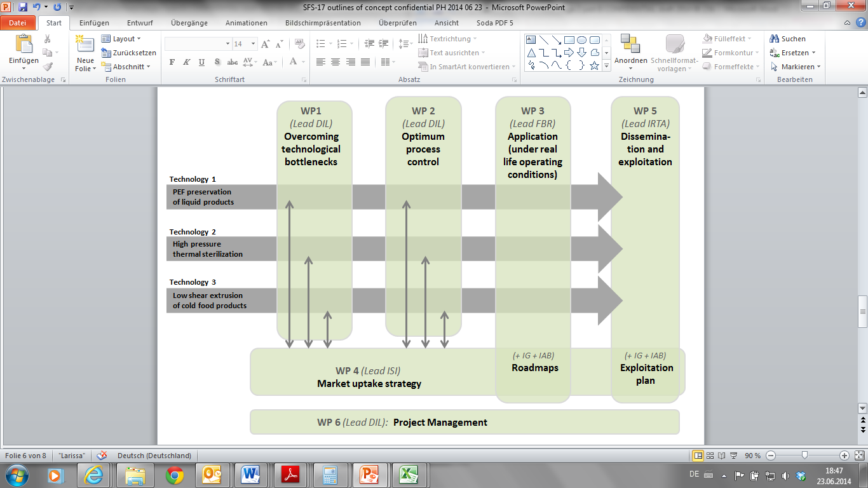Toggle italic formatting (K)

pyautogui.click(x=186, y=62)
